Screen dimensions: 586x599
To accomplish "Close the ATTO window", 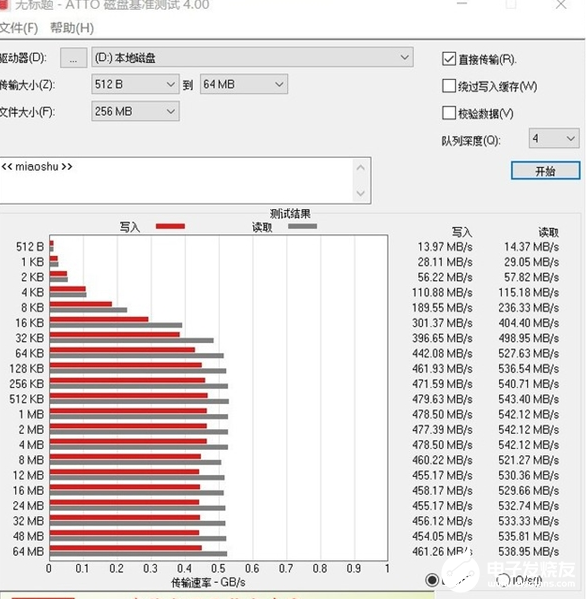I will pos(561,4).
